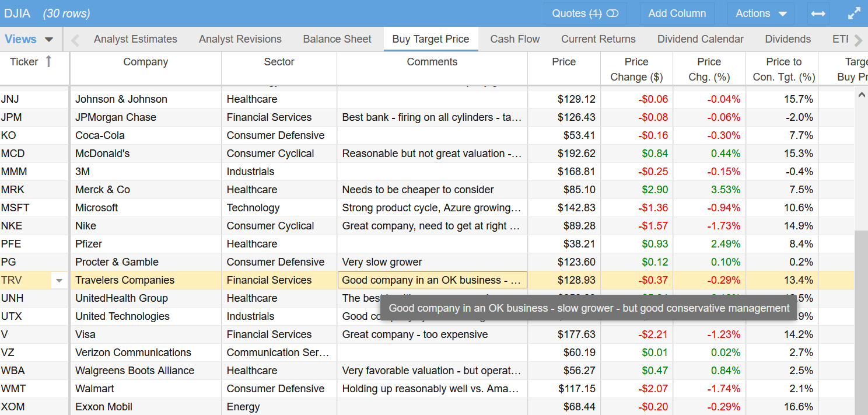The image size is (868, 415).
Task: Click JPM's "Best bank - firing on all cylinders" comment
Action: point(432,117)
